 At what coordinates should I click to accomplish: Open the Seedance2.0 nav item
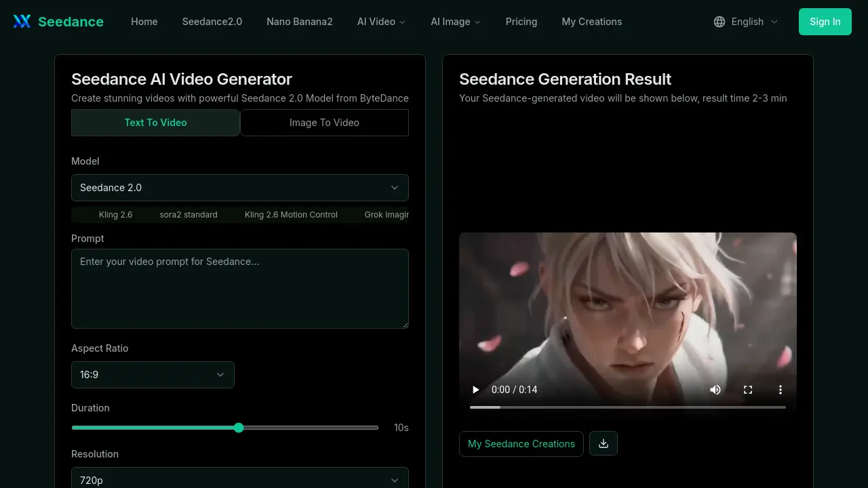[x=212, y=22]
